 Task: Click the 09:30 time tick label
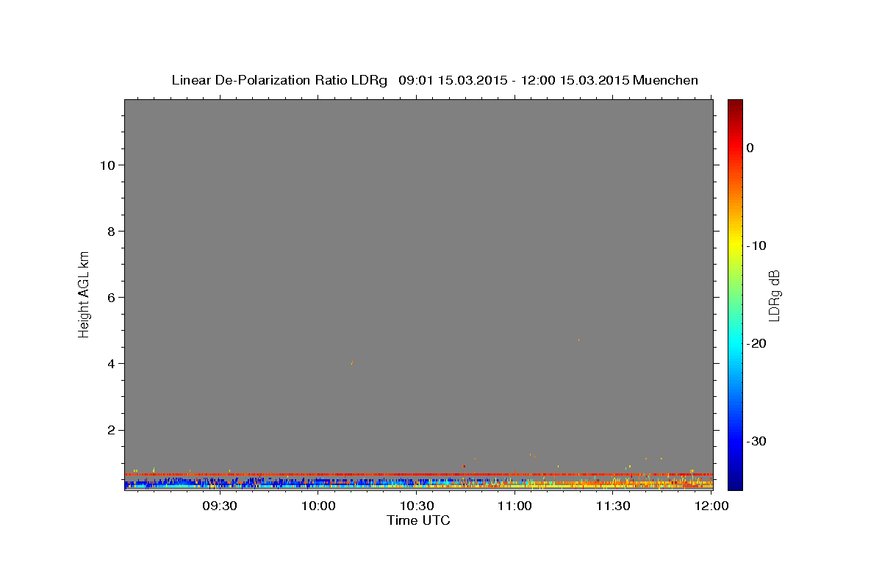[220, 506]
